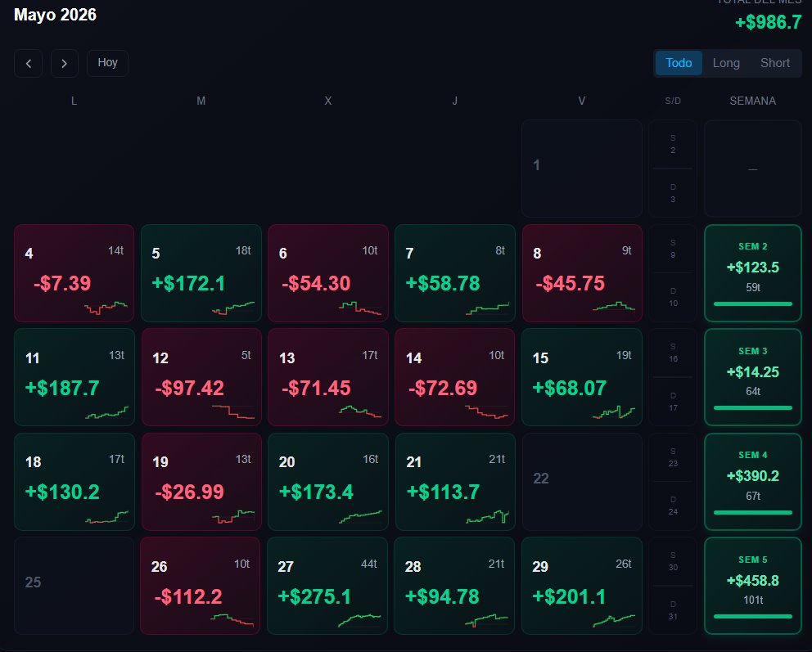Open day 26 card showing -$112.2
812x652 pixels.
click(200, 586)
